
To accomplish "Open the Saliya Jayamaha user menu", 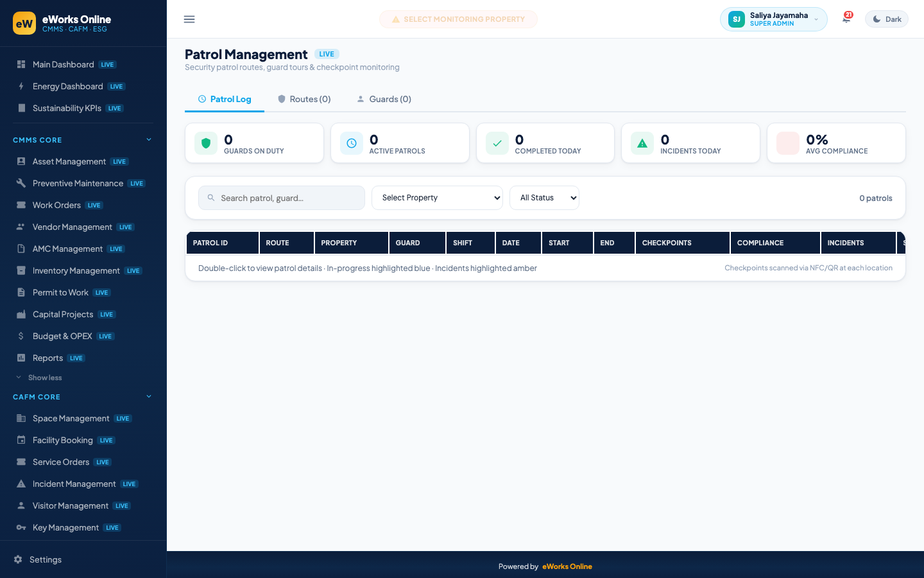I will click(773, 19).
